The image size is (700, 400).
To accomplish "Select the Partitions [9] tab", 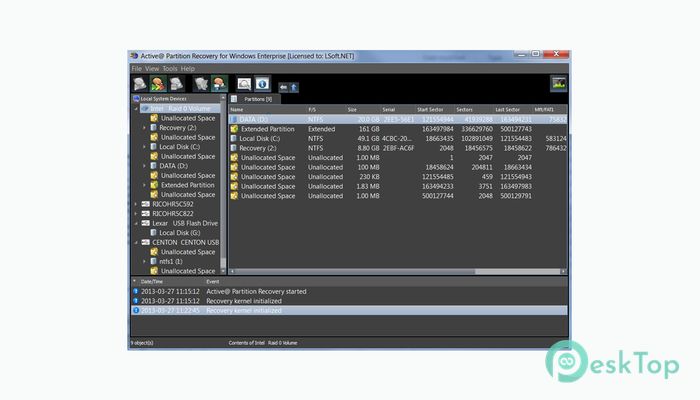I will click(254, 99).
